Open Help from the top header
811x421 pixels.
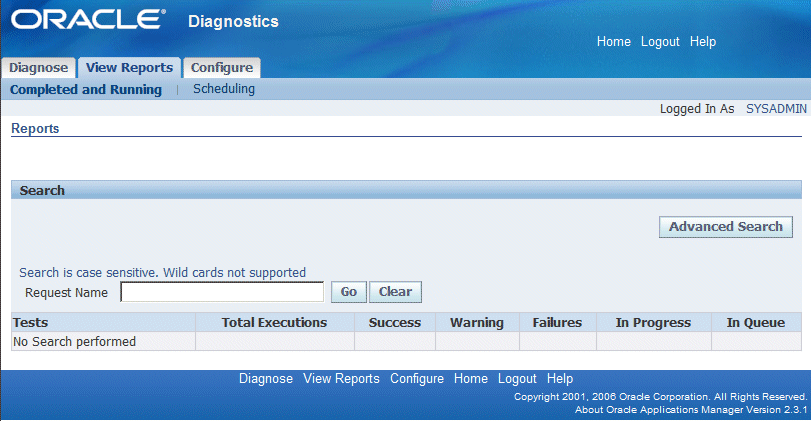pyautogui.click(x=703, y=41)
